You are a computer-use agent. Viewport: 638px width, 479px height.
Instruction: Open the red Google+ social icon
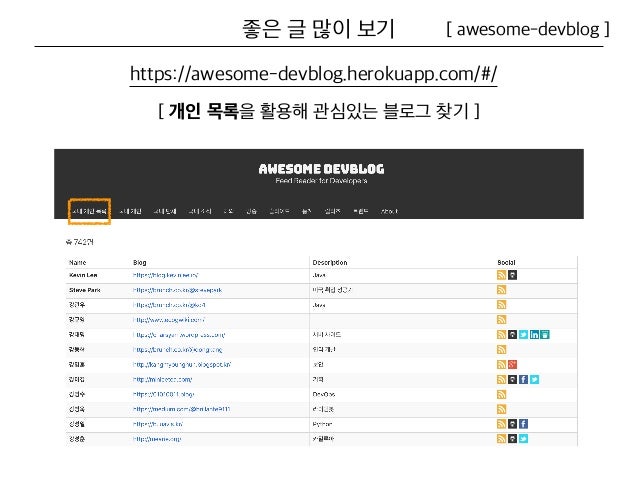pyautogui.click(x=512, y=364)
